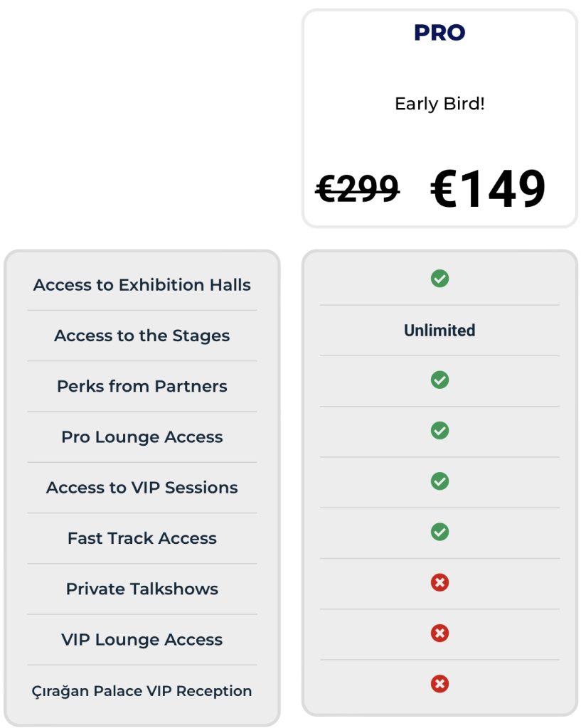The height and width of the screenshot is (728, 581).
Task: Click the green checkmark for Exhibition Halls access
Action: click(439, 279)
